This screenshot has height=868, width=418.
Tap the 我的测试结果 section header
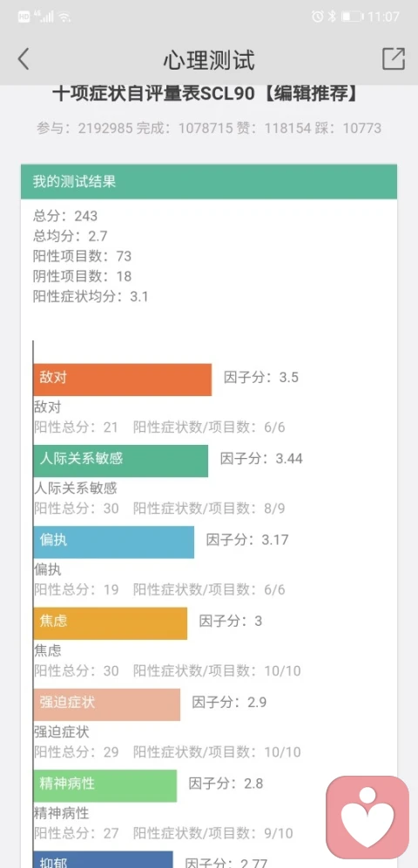click(x=209, y=182)
